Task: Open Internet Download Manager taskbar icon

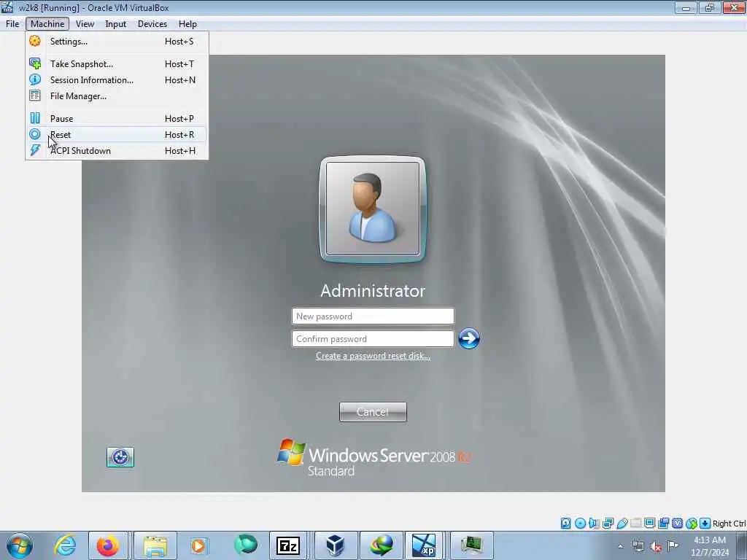Action: click(381, 545)
